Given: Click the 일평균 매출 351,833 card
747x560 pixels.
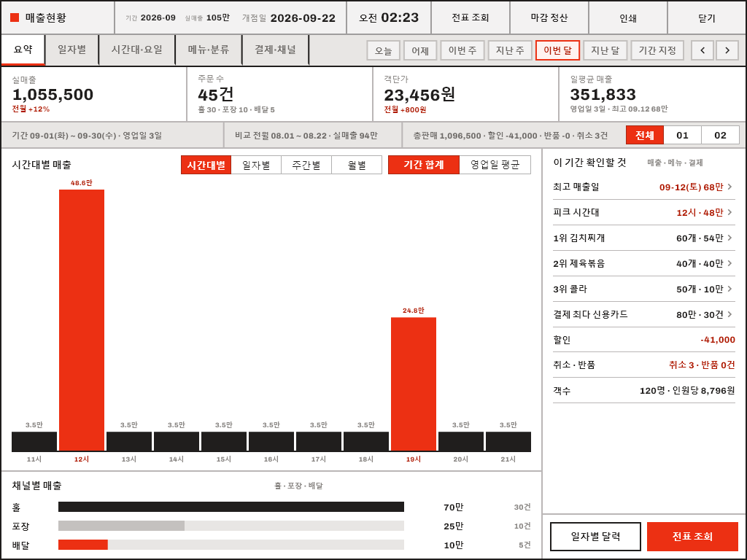Looking at the screenshot, I should 652,94.
